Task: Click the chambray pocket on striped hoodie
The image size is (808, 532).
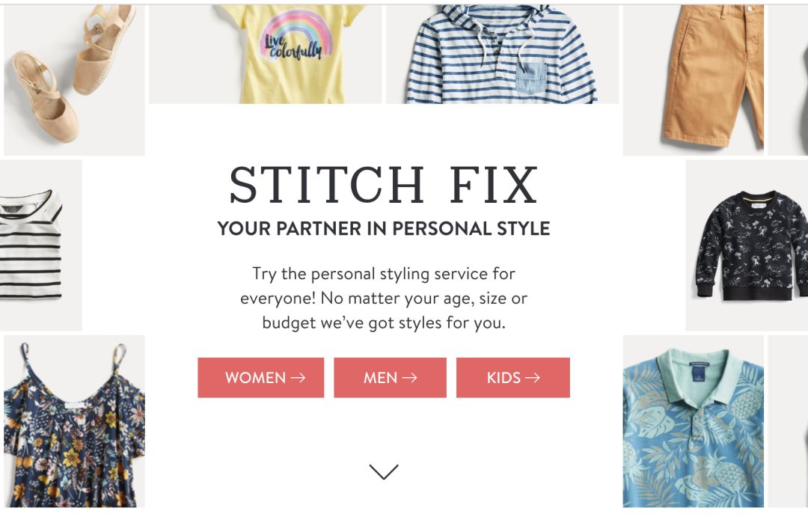Action: click(530, 76)
